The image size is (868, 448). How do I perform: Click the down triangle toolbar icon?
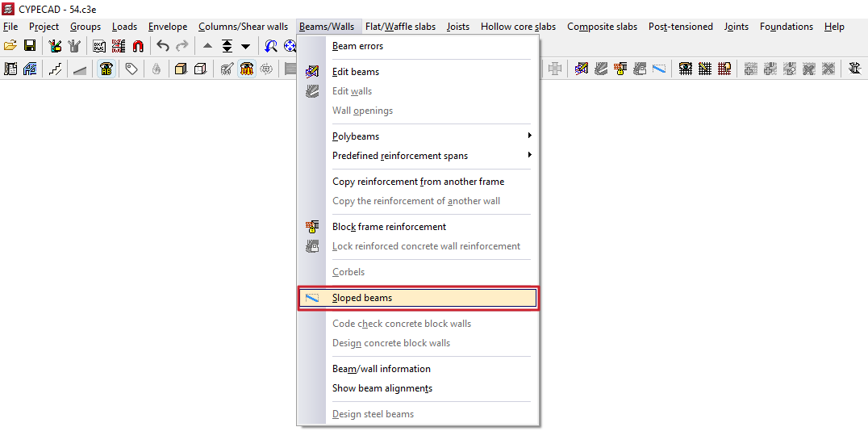[246, 47]
